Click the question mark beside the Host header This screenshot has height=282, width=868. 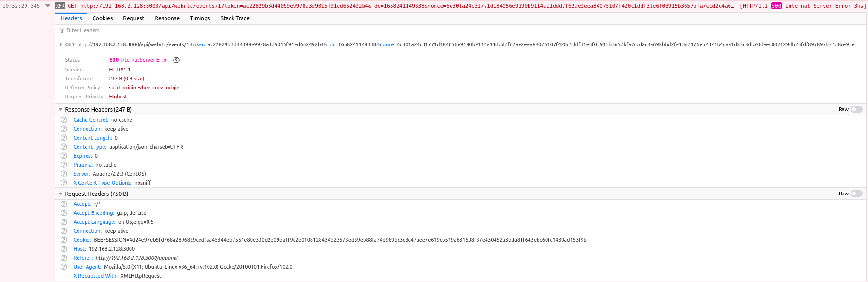64,249
